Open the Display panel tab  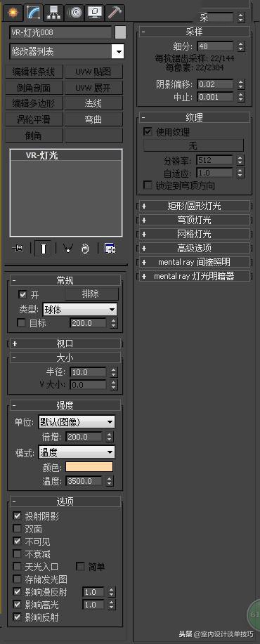coord(95,13)
